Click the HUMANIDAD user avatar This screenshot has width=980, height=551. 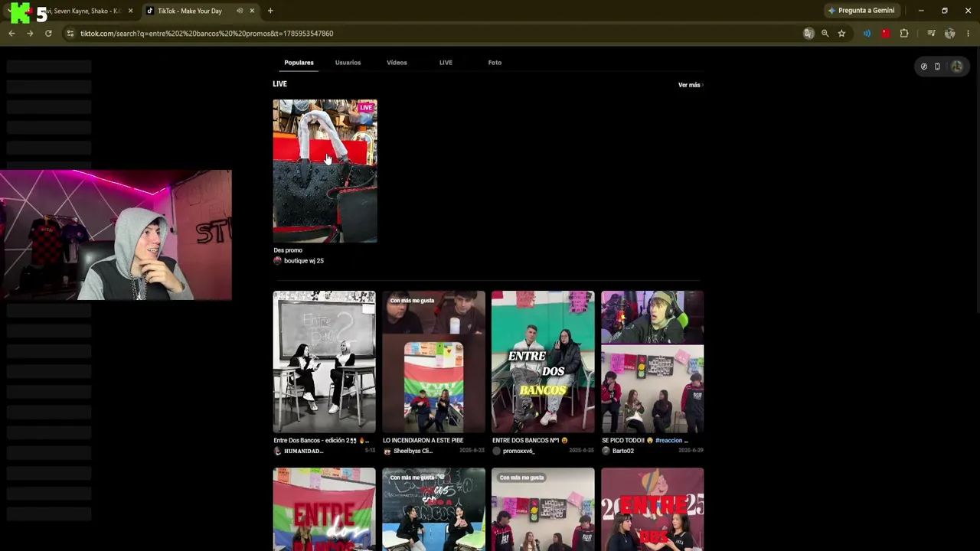click(277, 452)
